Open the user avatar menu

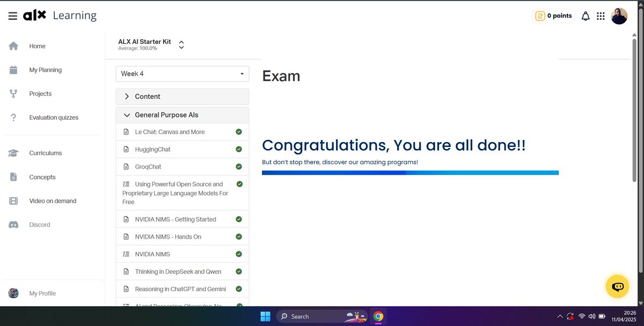pyautogui.click(x=619, y=16)
